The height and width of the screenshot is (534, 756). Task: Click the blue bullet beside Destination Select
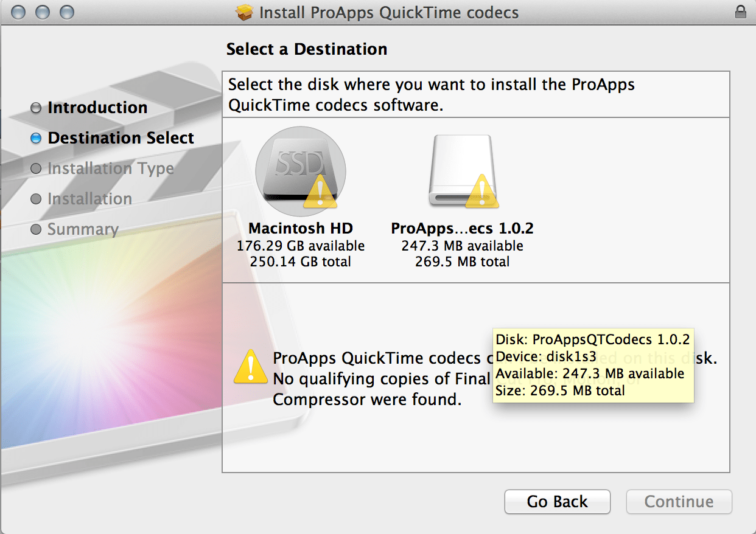tap(36, 138)
